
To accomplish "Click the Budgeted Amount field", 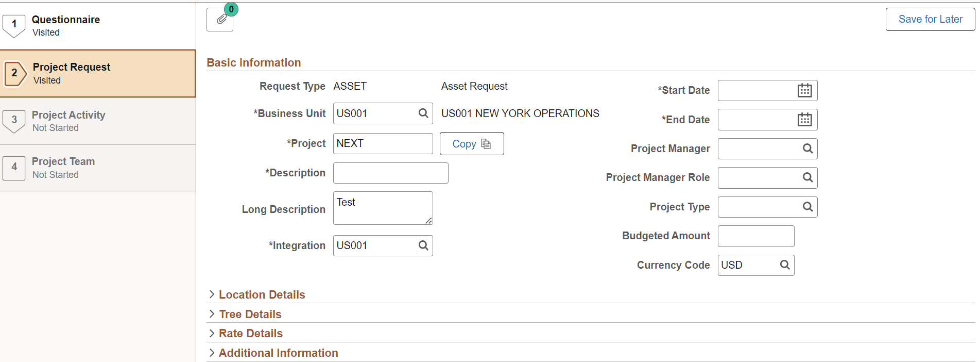I will pos(755,236).
